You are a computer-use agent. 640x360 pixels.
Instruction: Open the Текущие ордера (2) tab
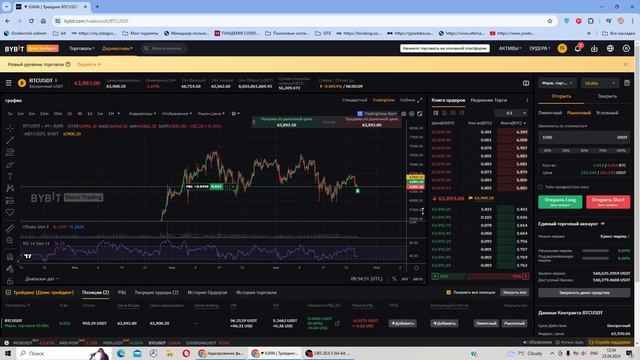pos(156,292)
